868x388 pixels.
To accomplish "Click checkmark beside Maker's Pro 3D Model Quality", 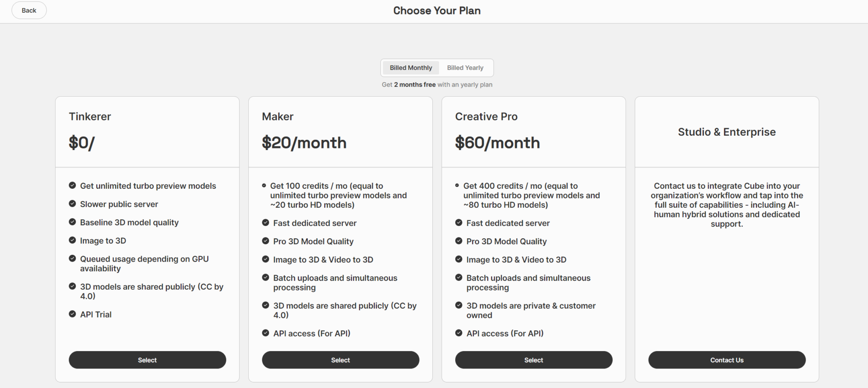I will pyautogui.click(x=266, y=241).
